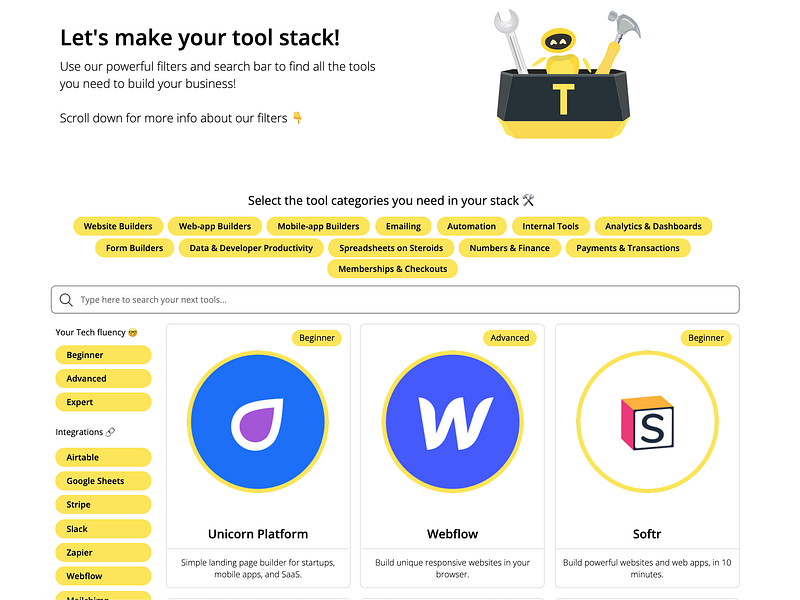800x600 pixels.
Task: Choose Memberships & Checkouts category
Action: click(392, 269)
